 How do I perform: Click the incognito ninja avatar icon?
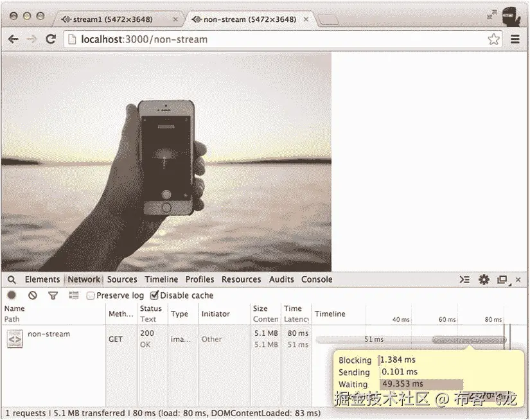(x=511, y=17)
